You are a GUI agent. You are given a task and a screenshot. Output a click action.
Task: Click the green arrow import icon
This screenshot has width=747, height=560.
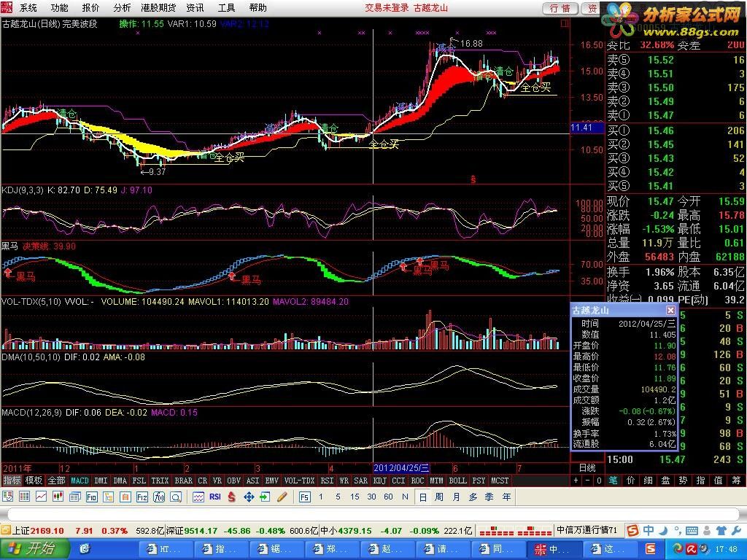click(x=265, y=497)
